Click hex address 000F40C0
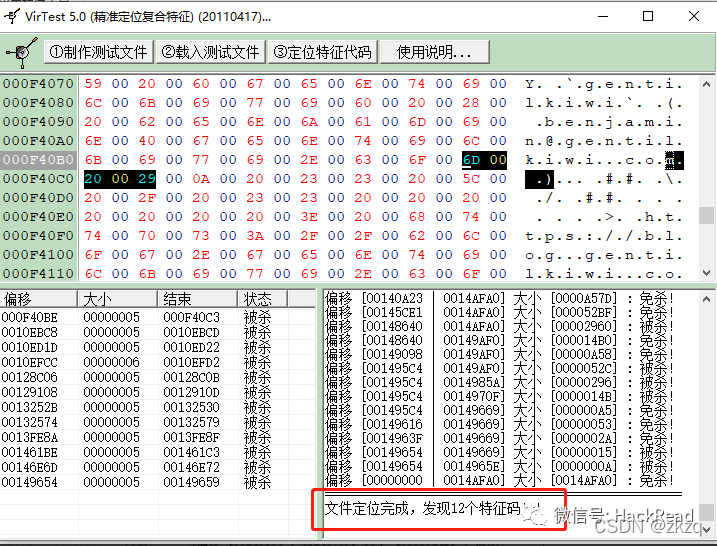Screen dimensions: 717x546 point(38,178)
